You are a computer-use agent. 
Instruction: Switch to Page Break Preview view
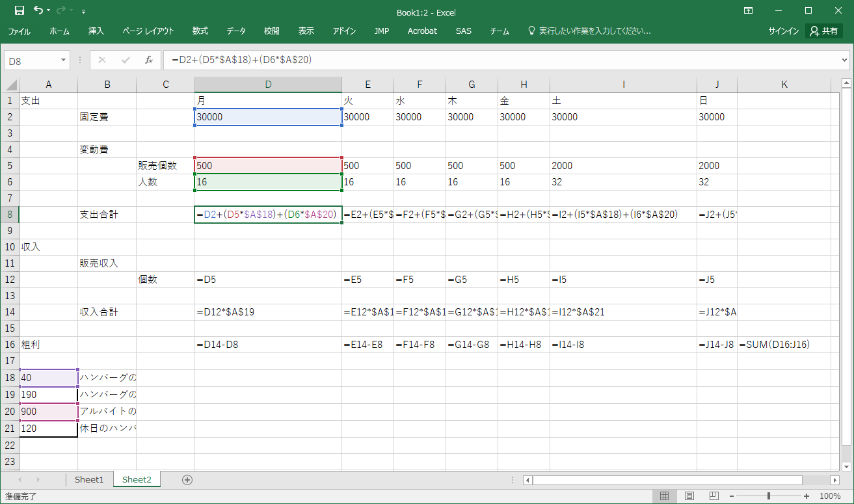point(713,496)
